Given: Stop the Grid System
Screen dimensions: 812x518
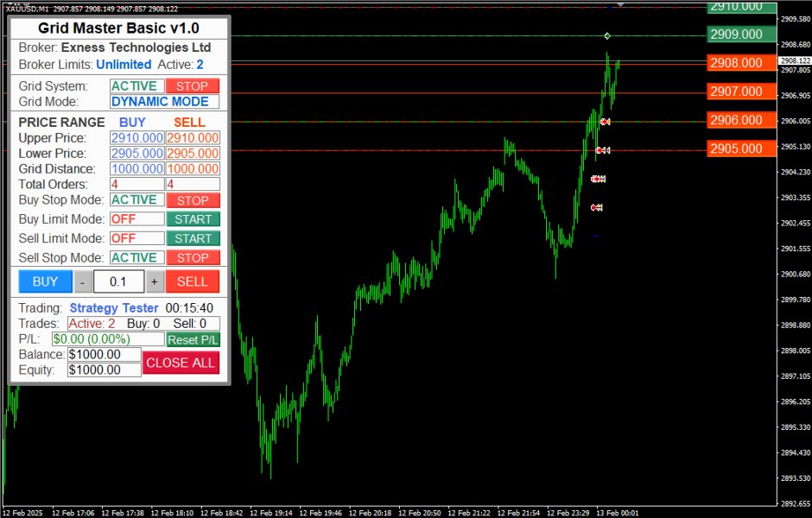Looking at the screenshot, I should 192,85.
